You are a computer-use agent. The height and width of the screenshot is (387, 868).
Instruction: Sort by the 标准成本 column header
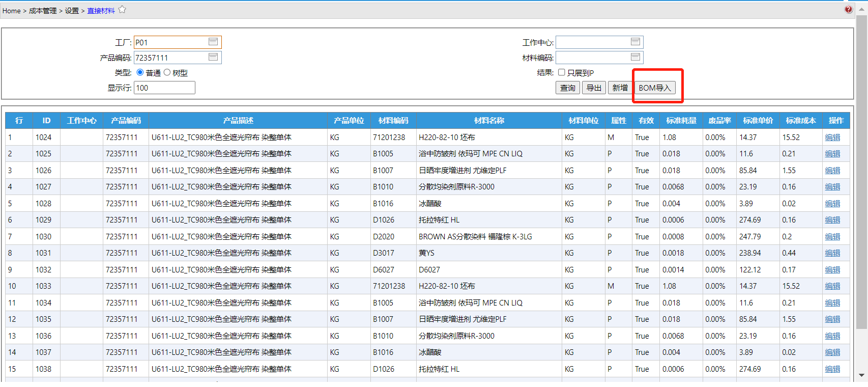801,121
